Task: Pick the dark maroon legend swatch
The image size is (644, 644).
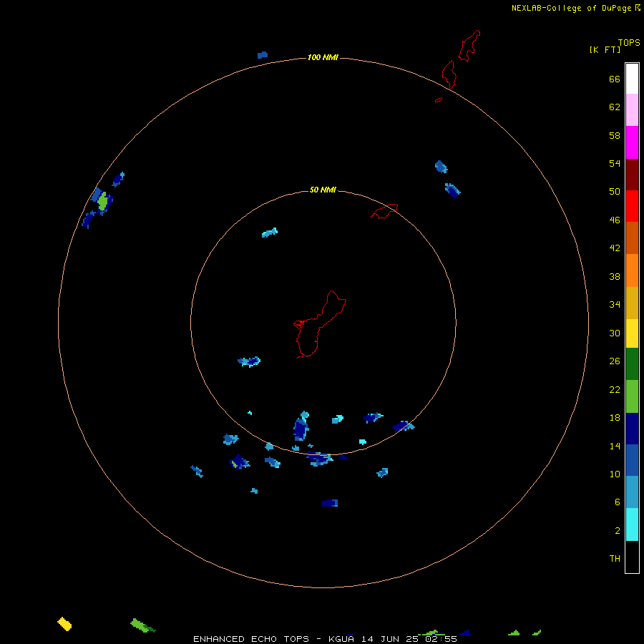Action: [x=632, y=175]
